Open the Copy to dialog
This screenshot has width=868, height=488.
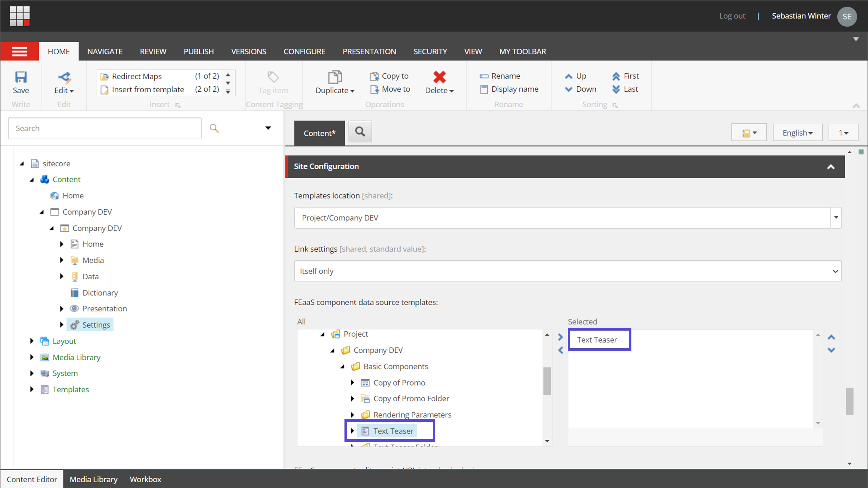pos(389,76)
